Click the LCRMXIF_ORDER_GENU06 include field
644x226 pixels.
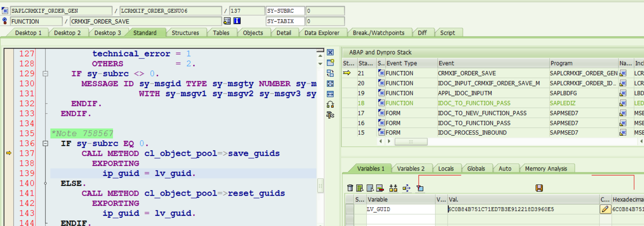pos(170,11)
